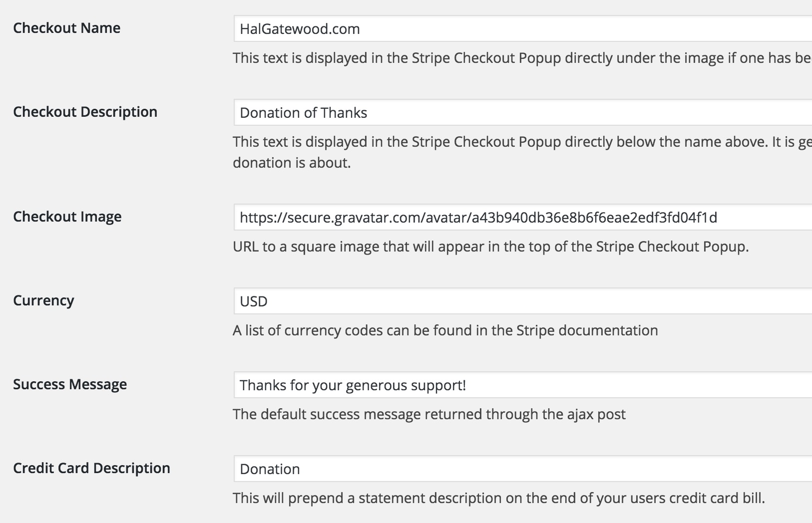The width and height of the screenshot is (812, 523).
Task: Focus the Checkout Name input with HalGatewood.com
Action: (523, 28)
